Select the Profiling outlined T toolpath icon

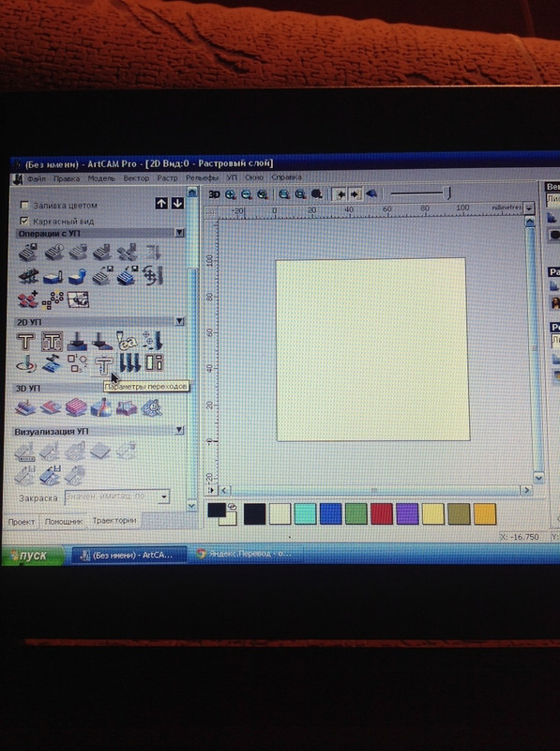25,342
